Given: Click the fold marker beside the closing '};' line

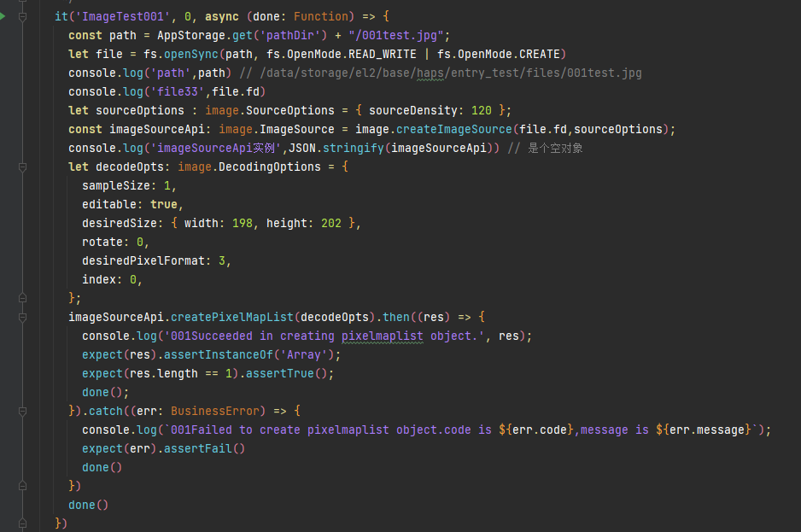Looking at the screenshot, I should 22,298.
